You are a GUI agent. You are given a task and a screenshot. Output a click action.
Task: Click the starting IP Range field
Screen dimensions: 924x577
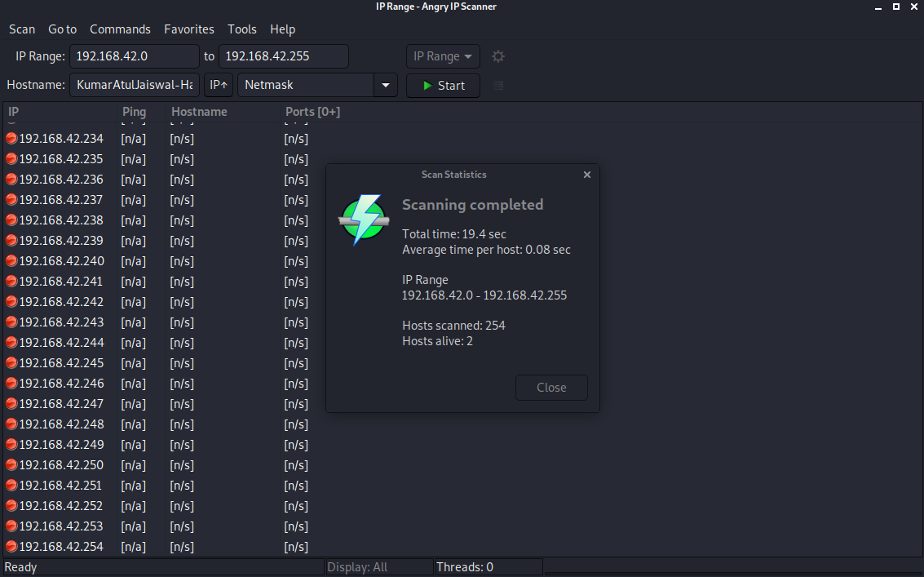[135, 56]
